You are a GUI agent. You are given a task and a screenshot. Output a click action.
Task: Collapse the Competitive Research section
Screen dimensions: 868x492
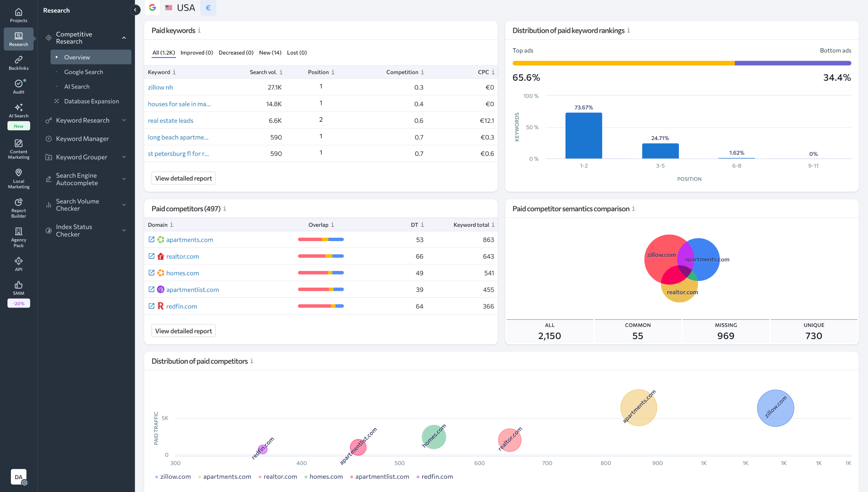[x=124, y=38]
